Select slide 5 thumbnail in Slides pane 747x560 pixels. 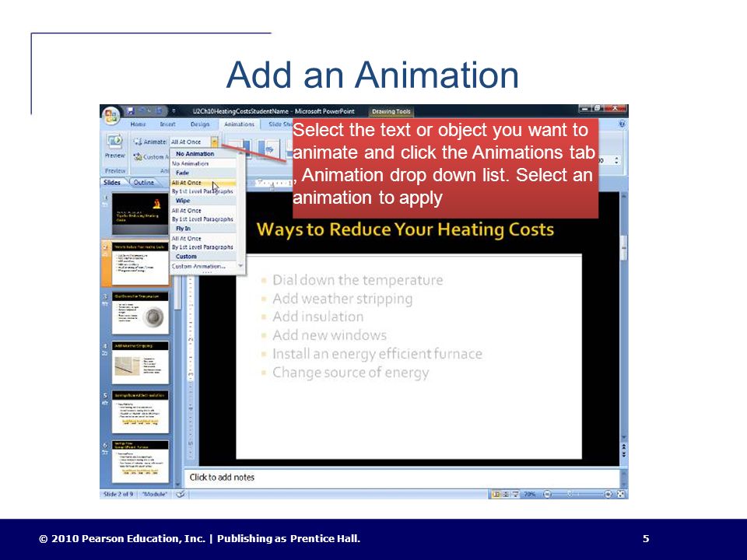click(140, 412)
